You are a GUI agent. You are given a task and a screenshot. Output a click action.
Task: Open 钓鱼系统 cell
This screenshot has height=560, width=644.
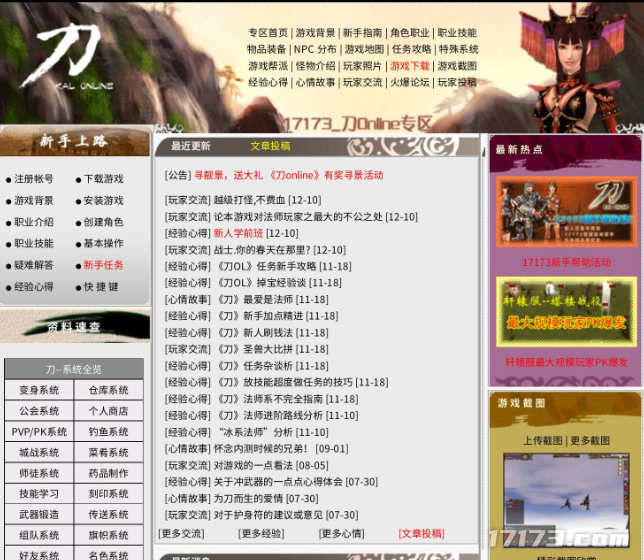point(108,432)
